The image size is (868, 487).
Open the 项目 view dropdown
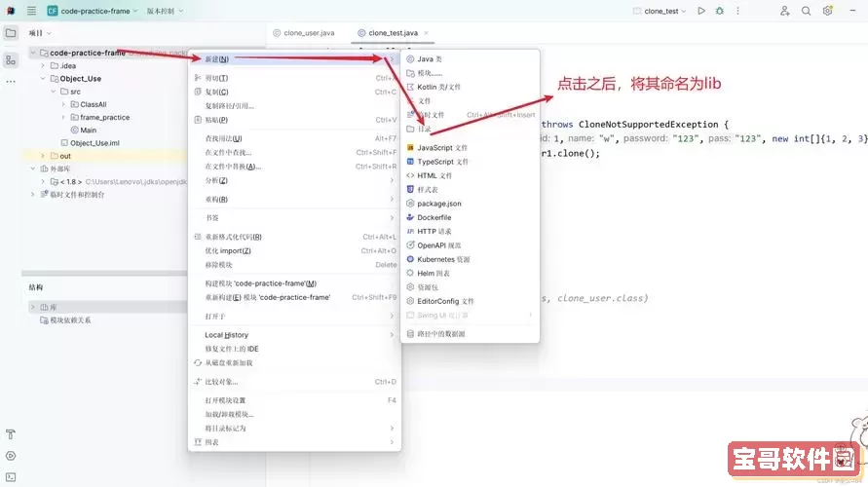coord(40,33)
